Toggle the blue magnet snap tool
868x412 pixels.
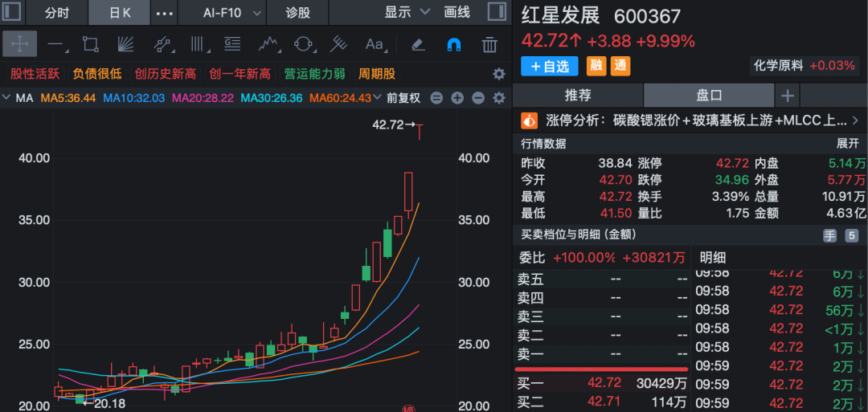click(x=454, y=43)
